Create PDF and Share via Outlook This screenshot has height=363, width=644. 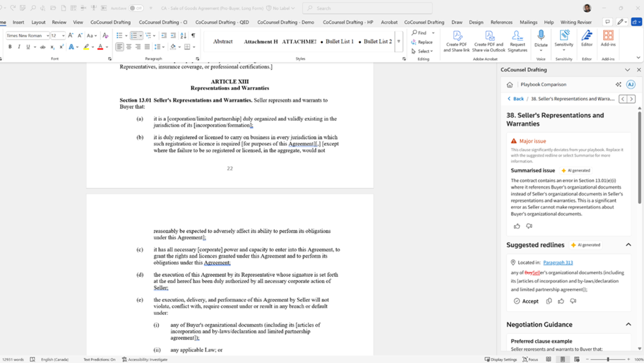tap(489, 41)
